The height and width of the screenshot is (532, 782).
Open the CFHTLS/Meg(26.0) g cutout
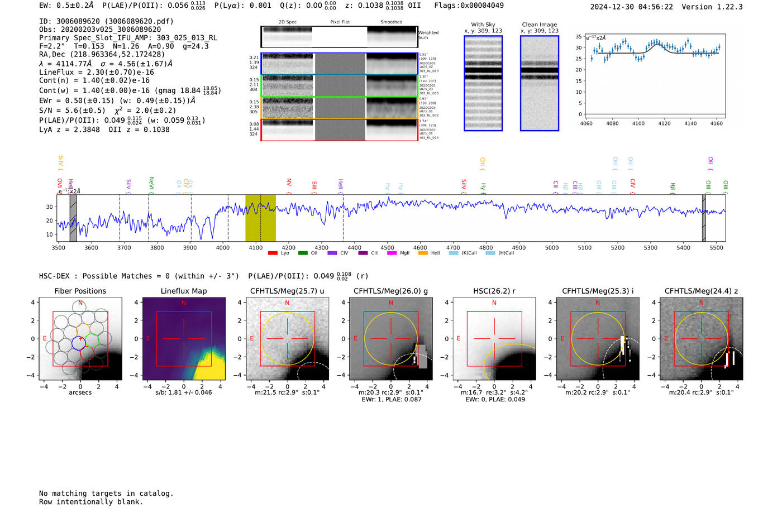click(390, 339)
